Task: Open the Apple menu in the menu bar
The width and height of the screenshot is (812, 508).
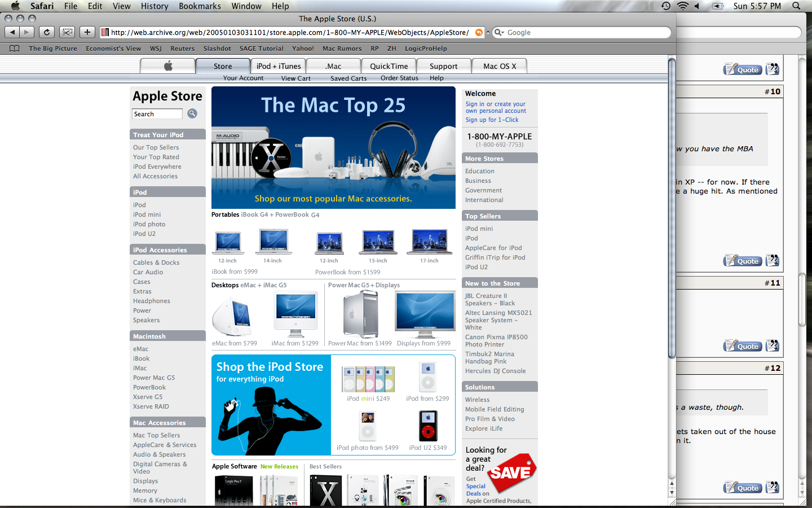Action: coord(15,6)
